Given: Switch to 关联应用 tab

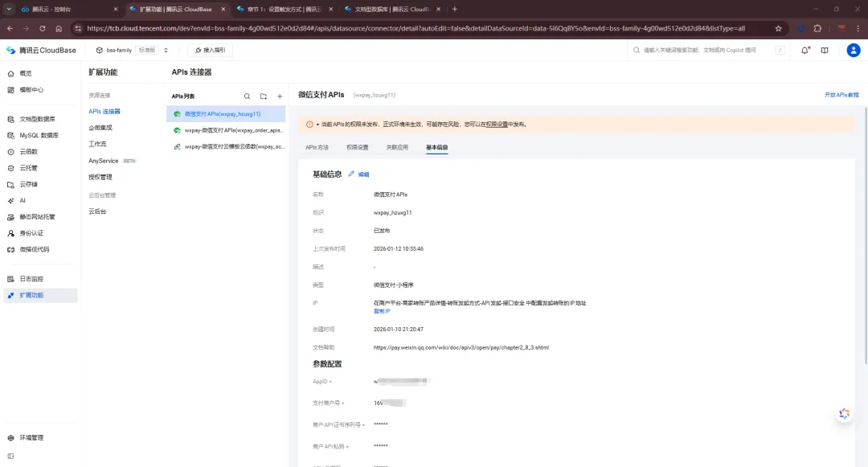Looking at the screenshot, I should [x=397, y=148].
